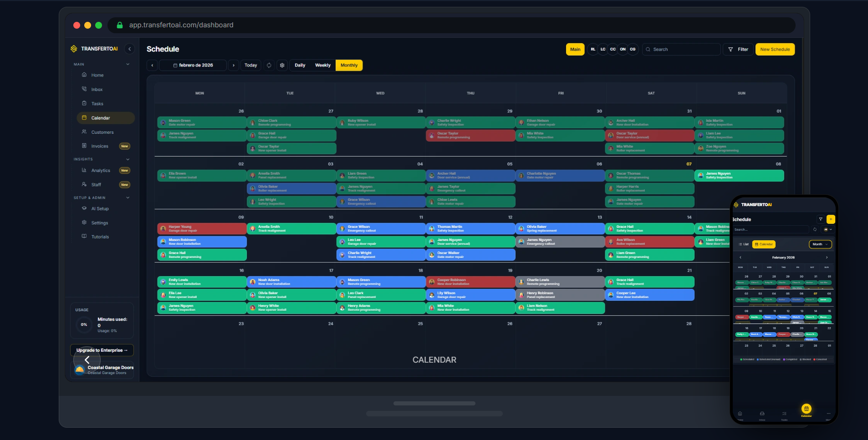Open the Month dropdown on the phone

tap(820, 244)
